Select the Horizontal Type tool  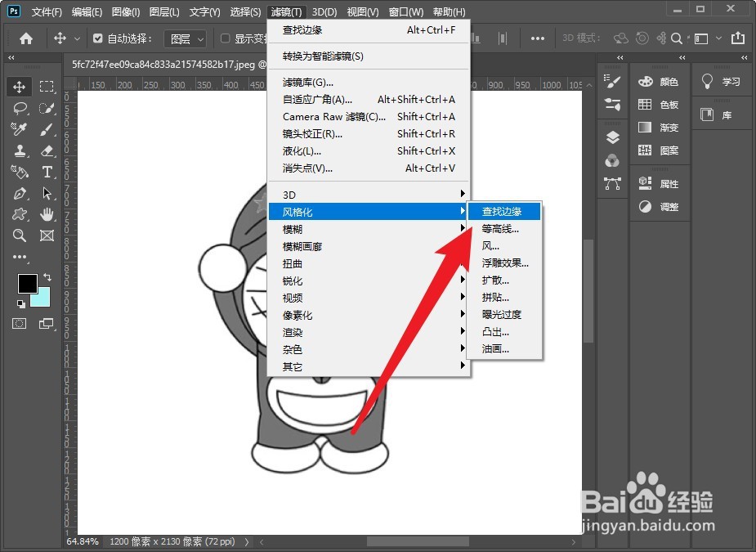pyautogui.click(x=47, y=172)
